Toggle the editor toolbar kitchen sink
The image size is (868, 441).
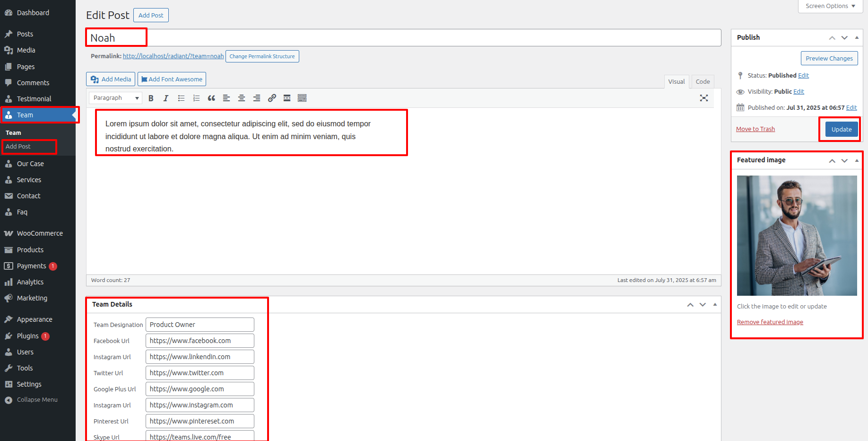click(302, 98)
